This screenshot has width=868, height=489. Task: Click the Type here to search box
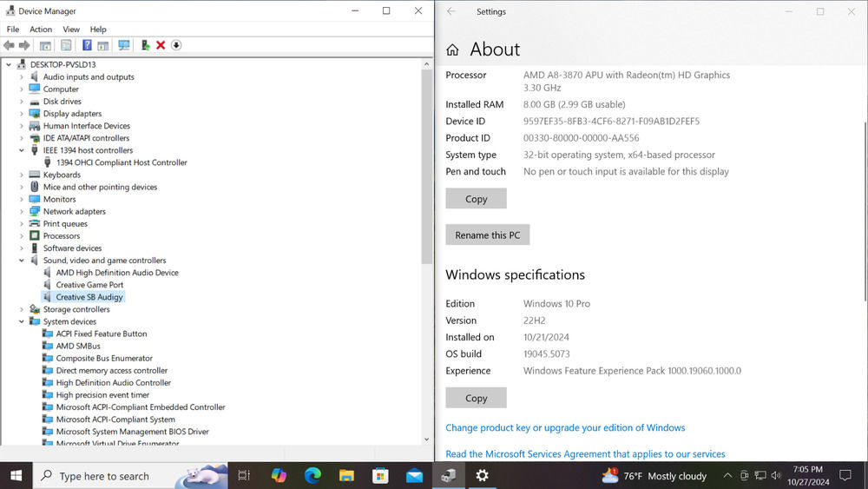click(131, 476)
